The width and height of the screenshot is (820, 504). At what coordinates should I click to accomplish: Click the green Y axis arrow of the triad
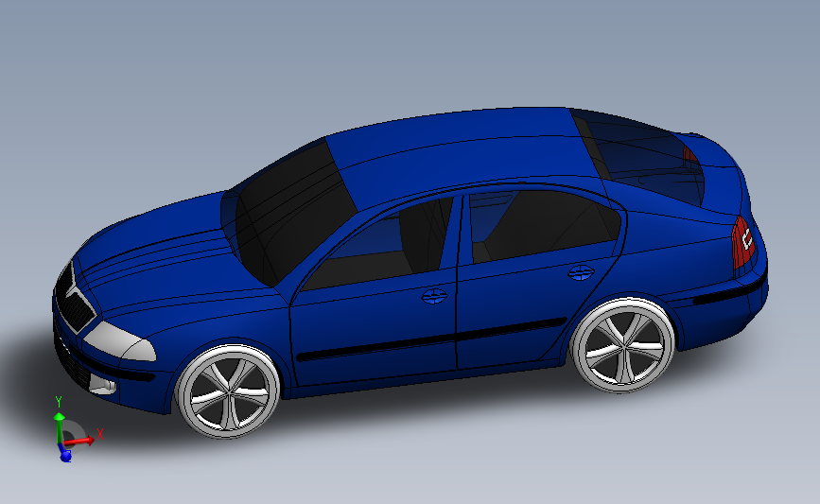(x=59, y=427)
